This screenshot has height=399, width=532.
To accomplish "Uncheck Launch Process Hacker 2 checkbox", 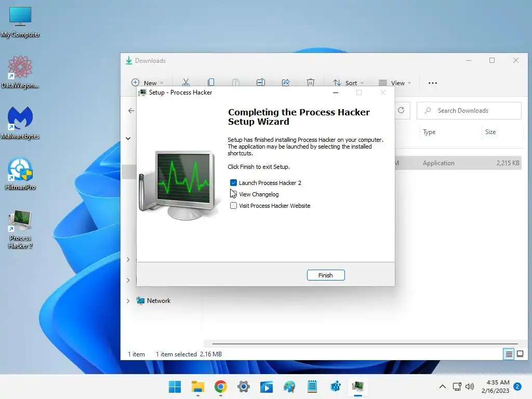I will click(233, 183).
